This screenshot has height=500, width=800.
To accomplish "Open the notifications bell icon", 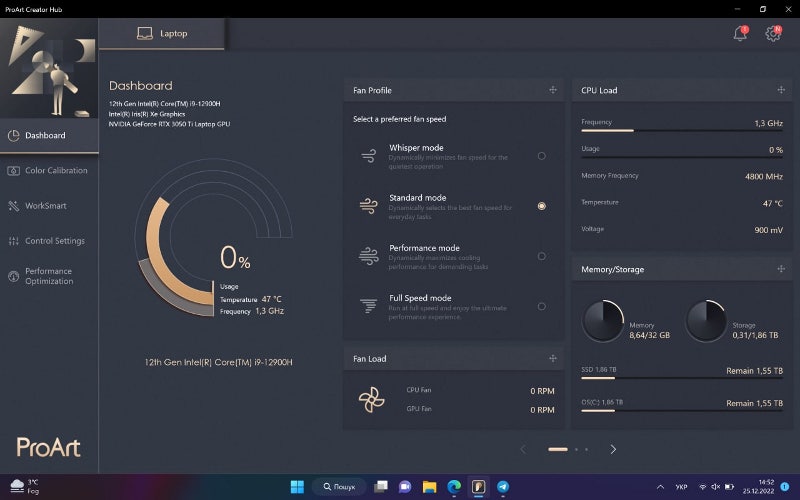I will tap(740, 34).
